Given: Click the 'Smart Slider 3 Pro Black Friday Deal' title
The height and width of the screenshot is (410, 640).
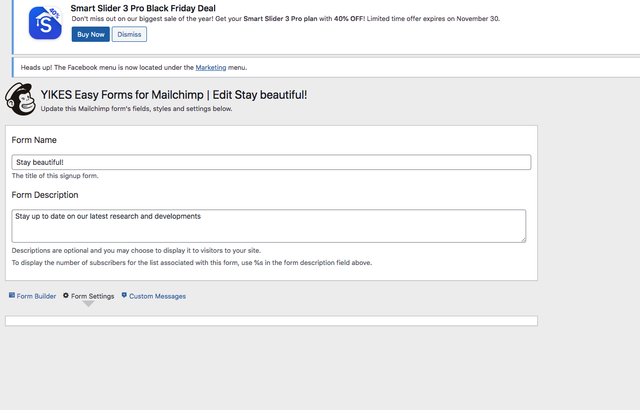Looking at the screenshot, I should point(143,8).
